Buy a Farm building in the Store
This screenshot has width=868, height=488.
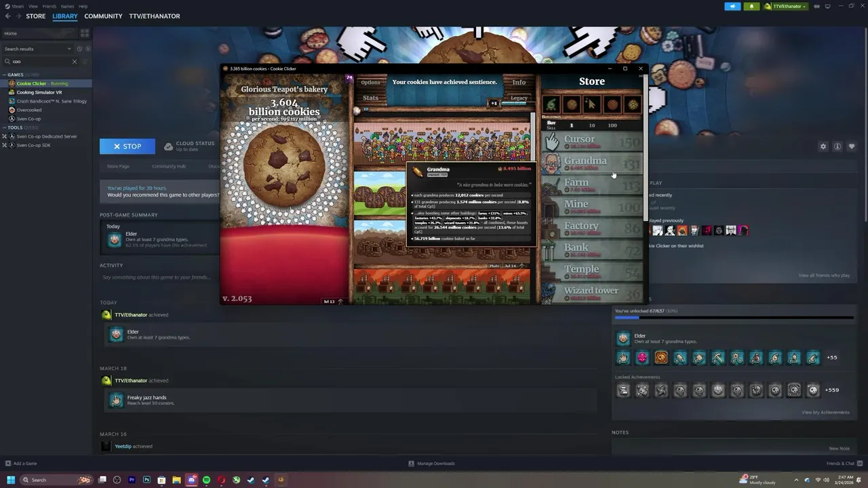[591, 184]
